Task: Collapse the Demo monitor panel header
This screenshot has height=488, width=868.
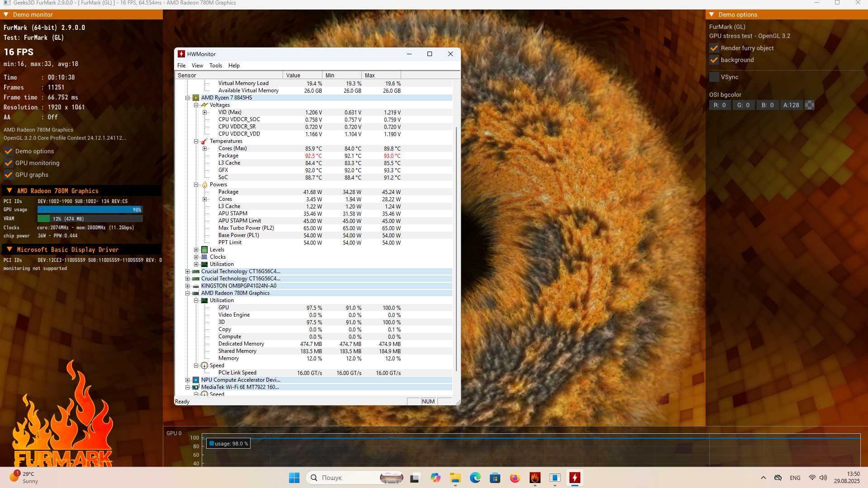Action: pos(6,14)
